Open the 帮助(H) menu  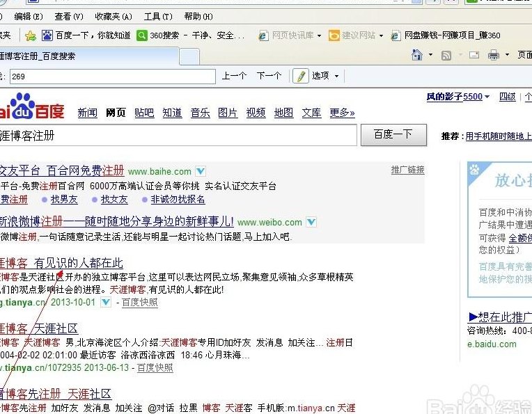[x=198, y=16]
